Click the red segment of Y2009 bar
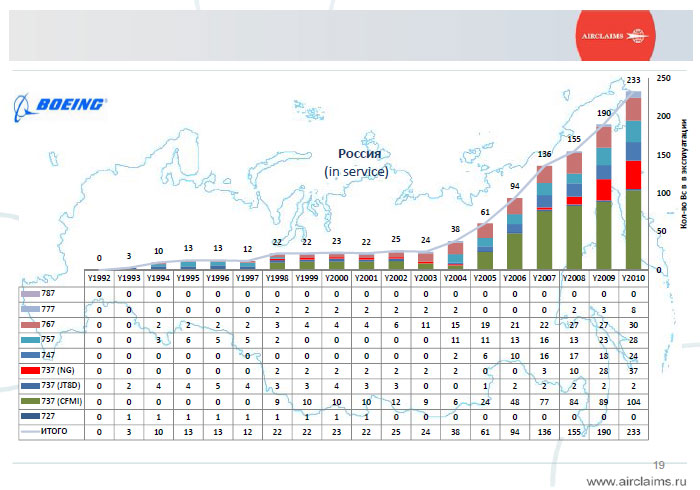The height and width of the screenshot is (490, 700). pyautogui.click(x=604, y=190)
